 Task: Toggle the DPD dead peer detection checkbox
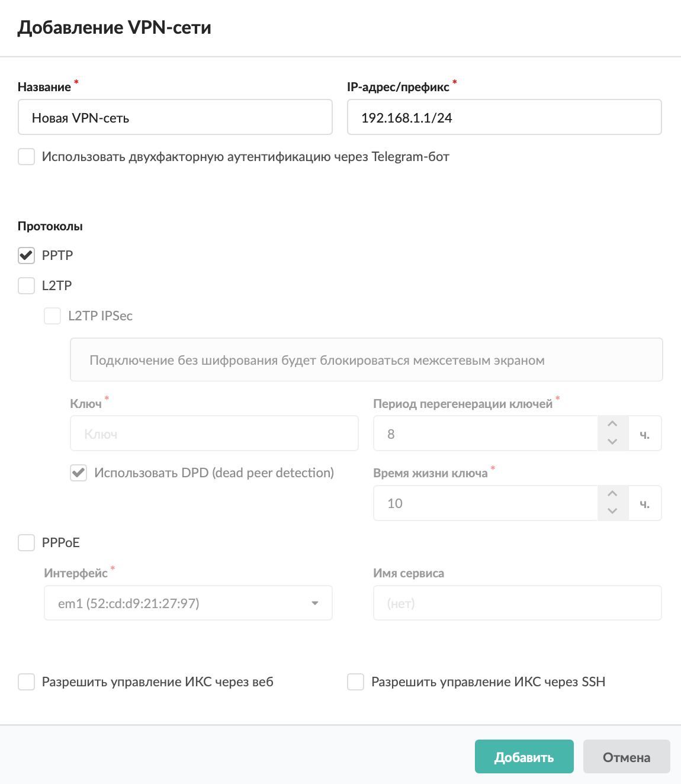coord(79,473)
